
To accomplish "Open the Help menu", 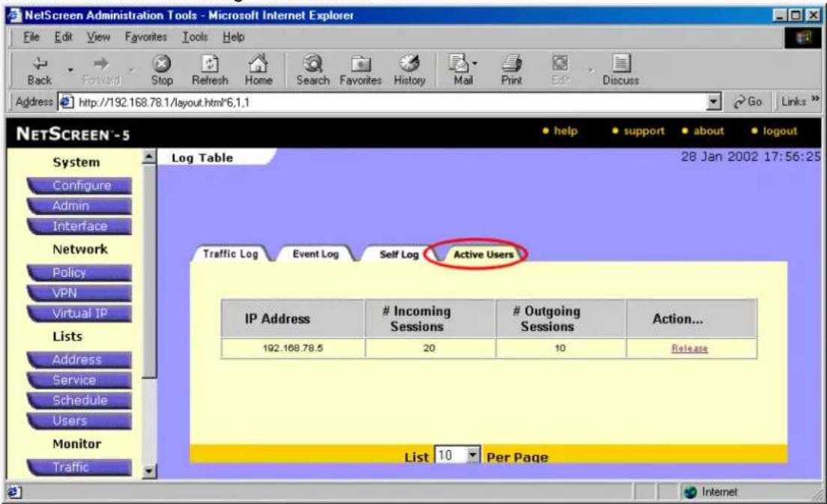I will point(233,37).
